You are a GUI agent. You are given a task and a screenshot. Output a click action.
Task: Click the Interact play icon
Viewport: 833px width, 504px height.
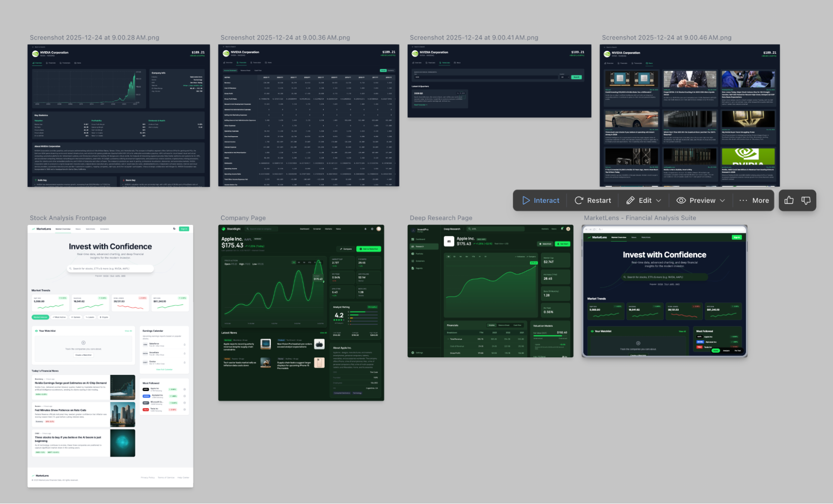coord(526,200)
